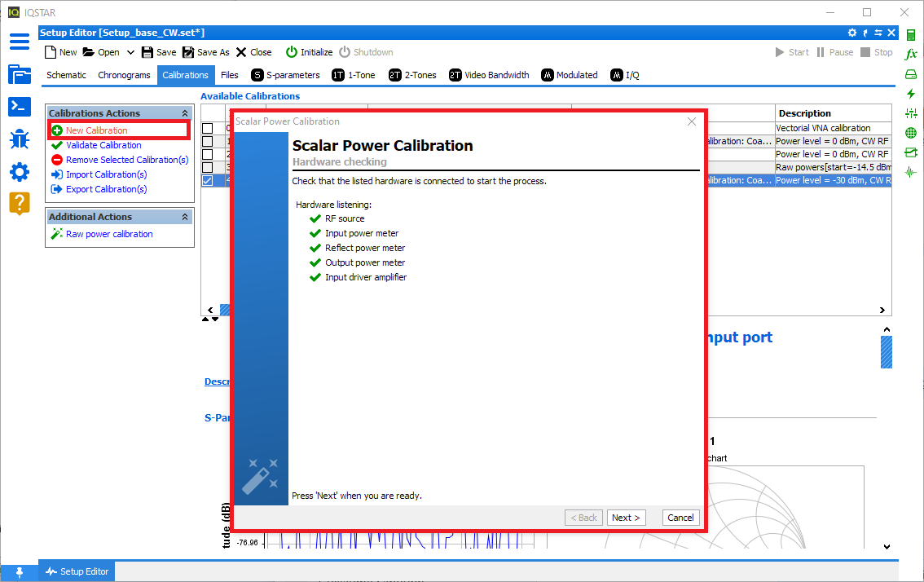Select the Calibrations tab
This screenshot has width=924, height=582.
tap(185, 75)
